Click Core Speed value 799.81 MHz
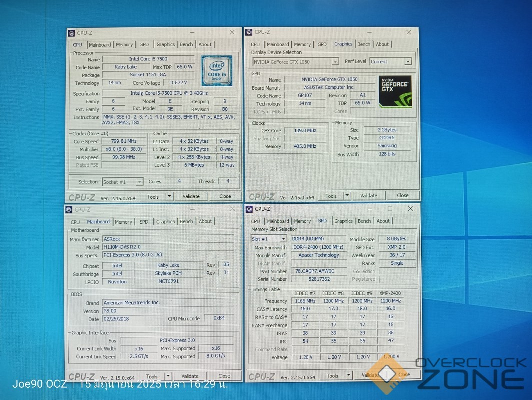 point(124,141)
